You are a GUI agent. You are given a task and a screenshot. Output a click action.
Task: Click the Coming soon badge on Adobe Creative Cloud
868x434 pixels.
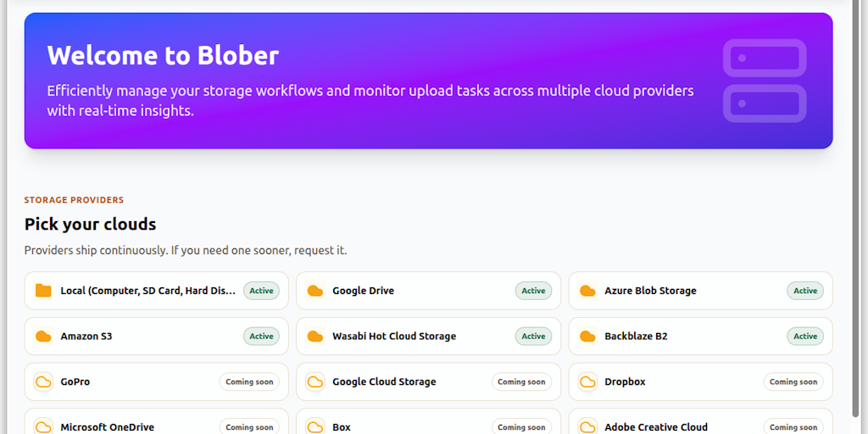tap(793, 427)
